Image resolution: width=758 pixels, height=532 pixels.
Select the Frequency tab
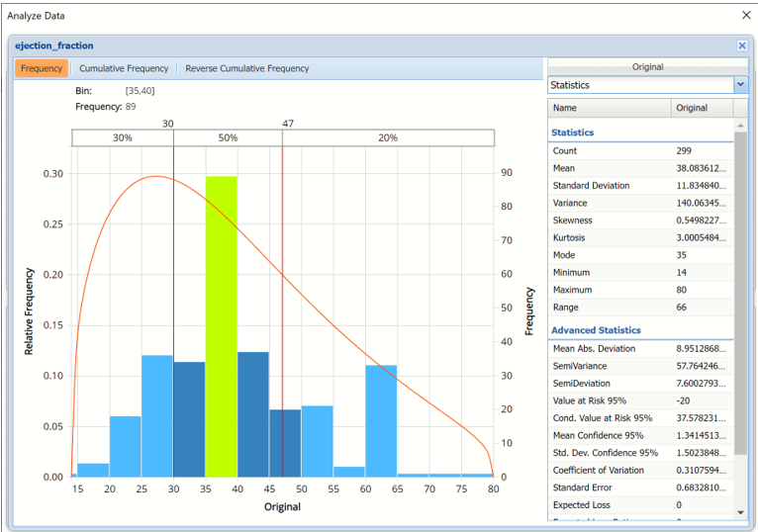click(42, 68)
